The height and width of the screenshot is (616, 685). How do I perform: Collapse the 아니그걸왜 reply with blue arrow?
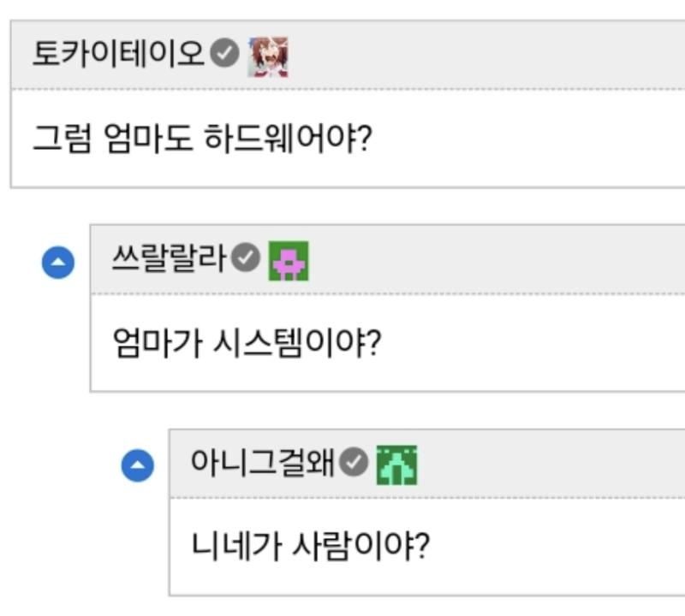(x=137, y=466)
